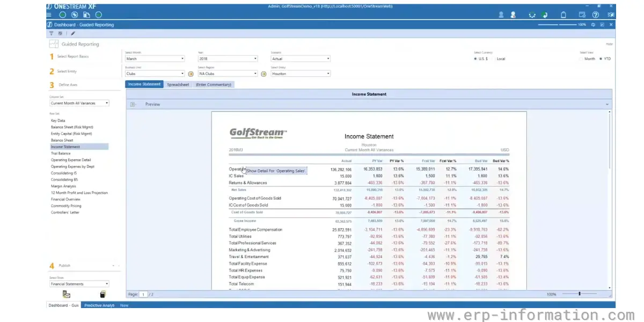Screen dimensions: 644x322
Task: Open the (Enter Commentary) tab
Action: (213, 84)
